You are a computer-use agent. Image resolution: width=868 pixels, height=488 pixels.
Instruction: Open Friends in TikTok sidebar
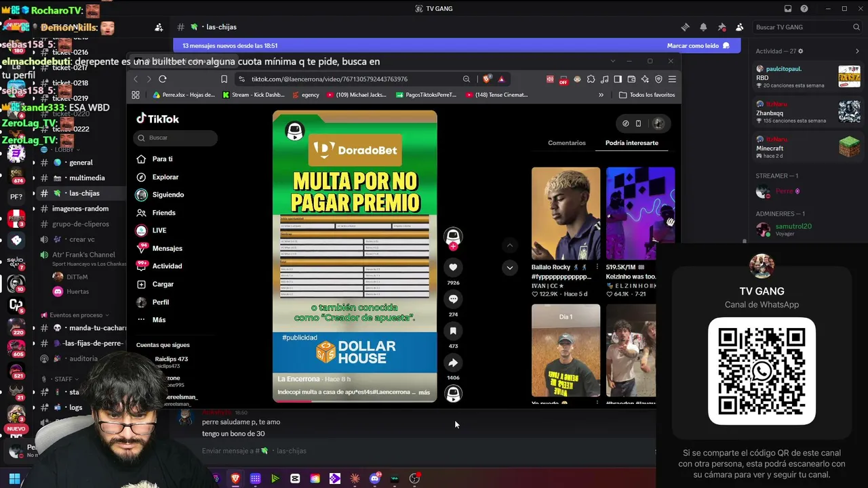[x=163, y=213]
